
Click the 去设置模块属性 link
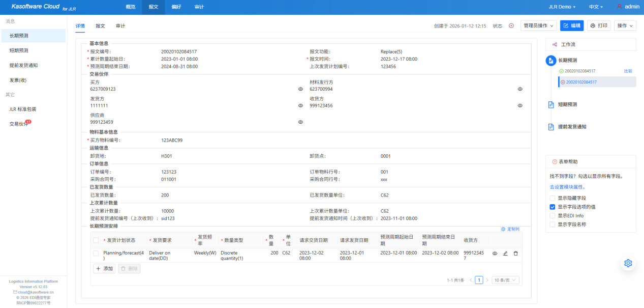567,187
